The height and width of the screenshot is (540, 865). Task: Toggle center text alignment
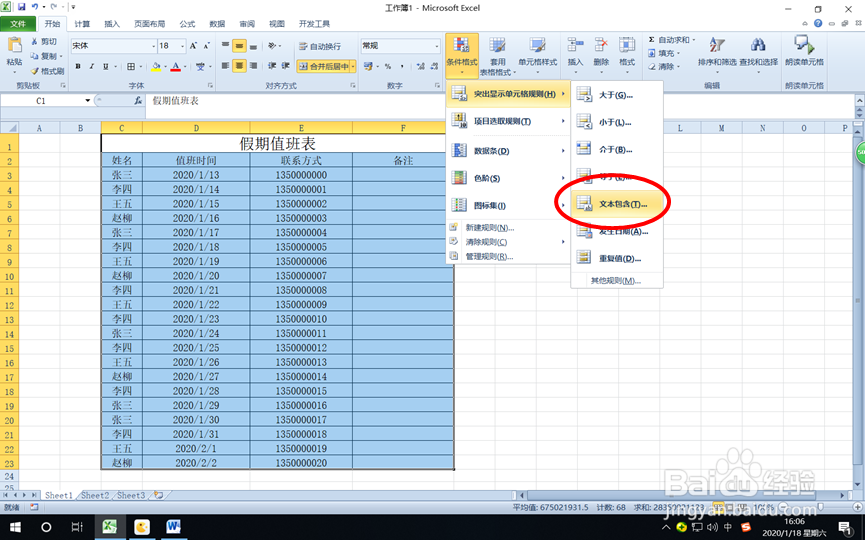tap(239, 66)
